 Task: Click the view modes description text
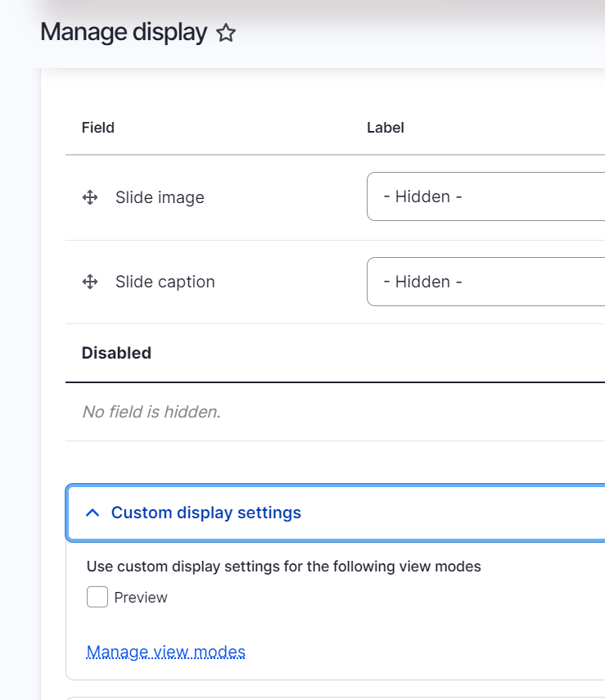click(x=282, y=566)
